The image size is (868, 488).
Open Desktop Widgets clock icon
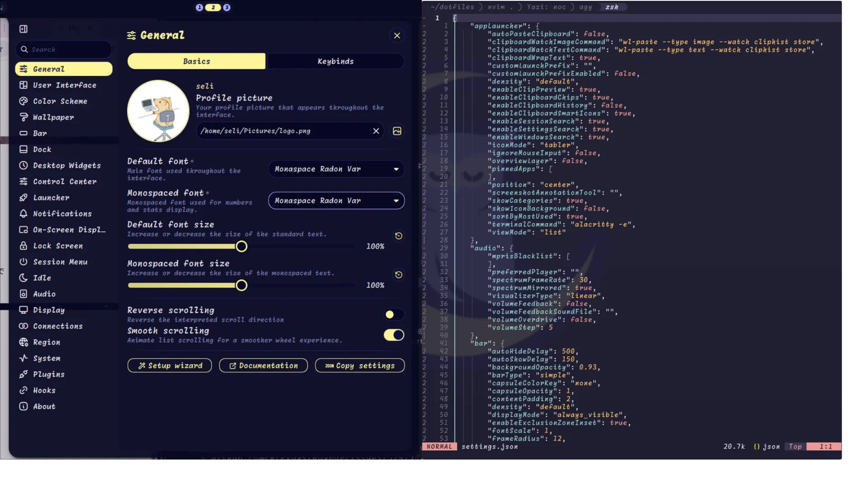24,165
